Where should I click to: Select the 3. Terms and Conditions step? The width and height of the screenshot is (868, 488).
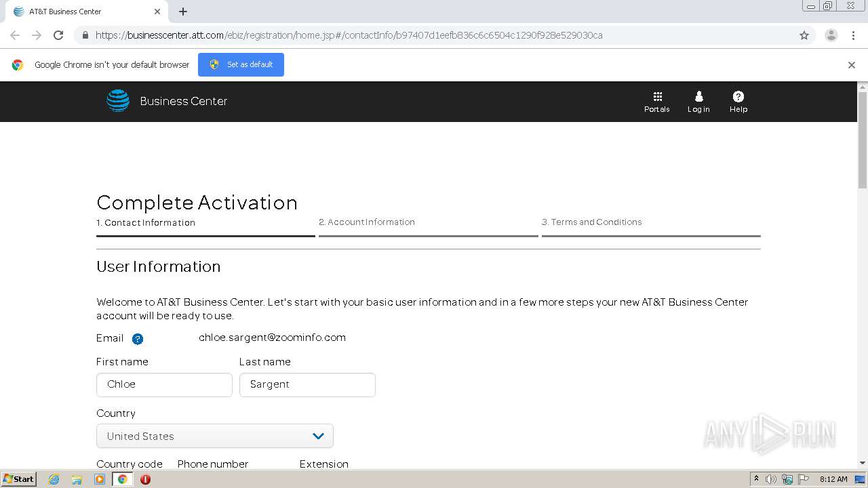coord(591,222)
